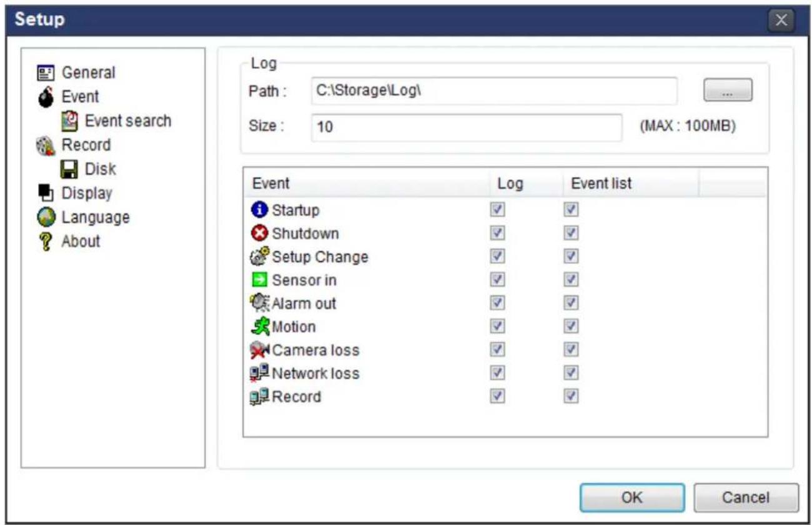Viewport: 812px width, 525px height.
Task: Click the Alarm out icon
Action: click(x=260, y=303)
